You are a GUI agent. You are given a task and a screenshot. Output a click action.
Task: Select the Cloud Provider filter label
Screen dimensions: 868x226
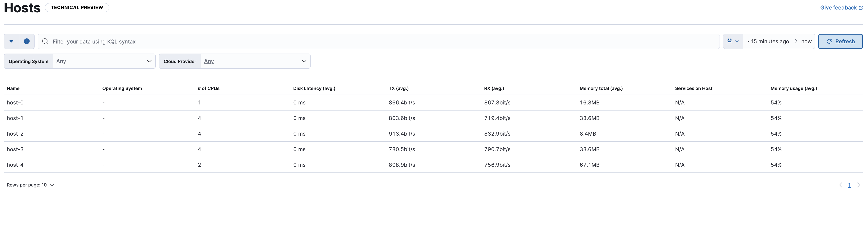pyautogui.click(x=180, y=61)
